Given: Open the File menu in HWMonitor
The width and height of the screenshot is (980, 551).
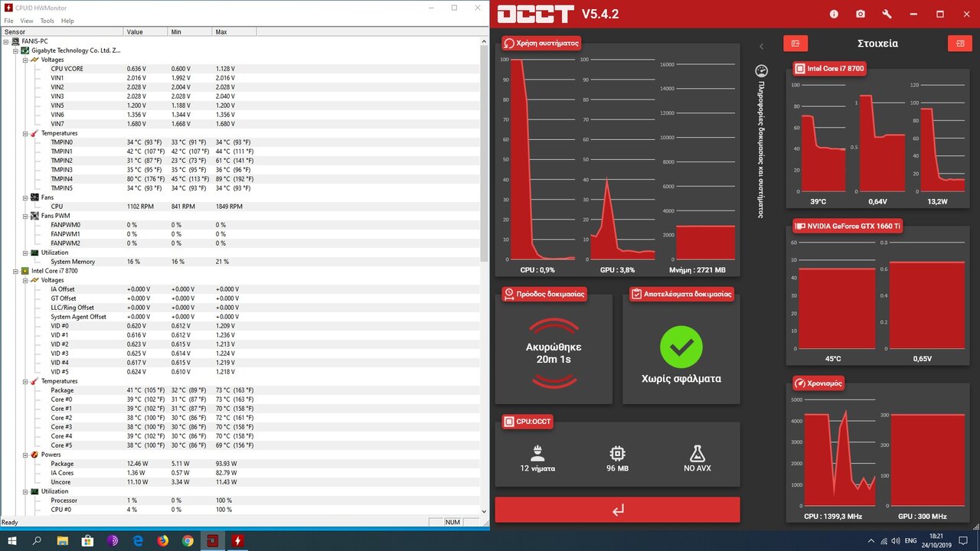Looking at the screenshot, I should point(8,21).
